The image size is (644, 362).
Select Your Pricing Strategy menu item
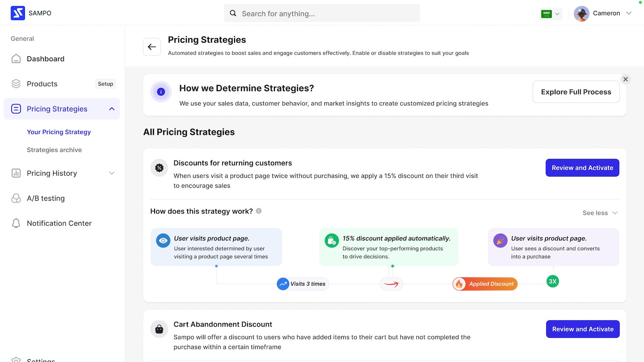(59, 132)
